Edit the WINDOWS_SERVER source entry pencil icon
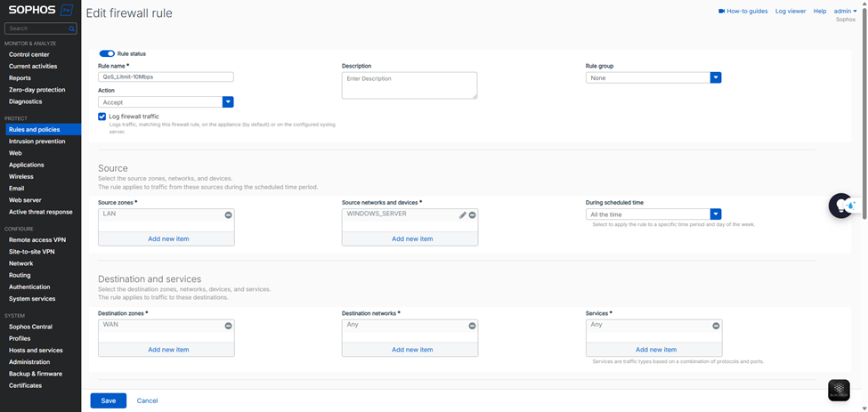Image resolution: width=868 pixels, height=412 pixels. point(462,215)
